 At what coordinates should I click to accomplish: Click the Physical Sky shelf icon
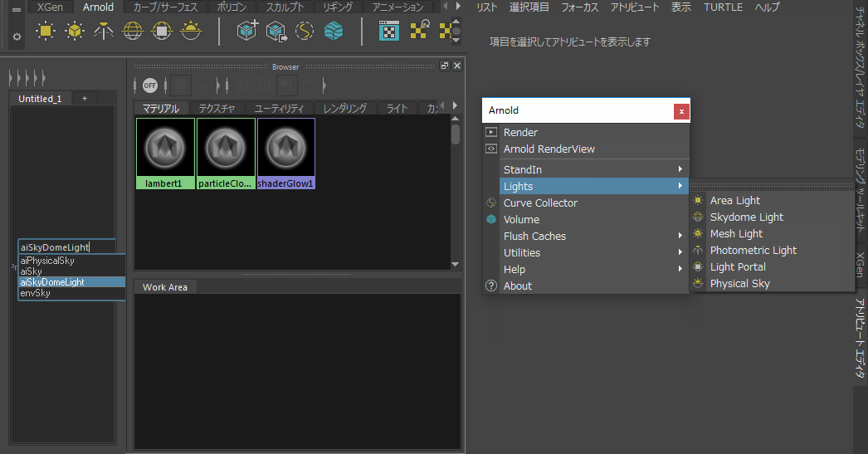click(x=190, y=31)
